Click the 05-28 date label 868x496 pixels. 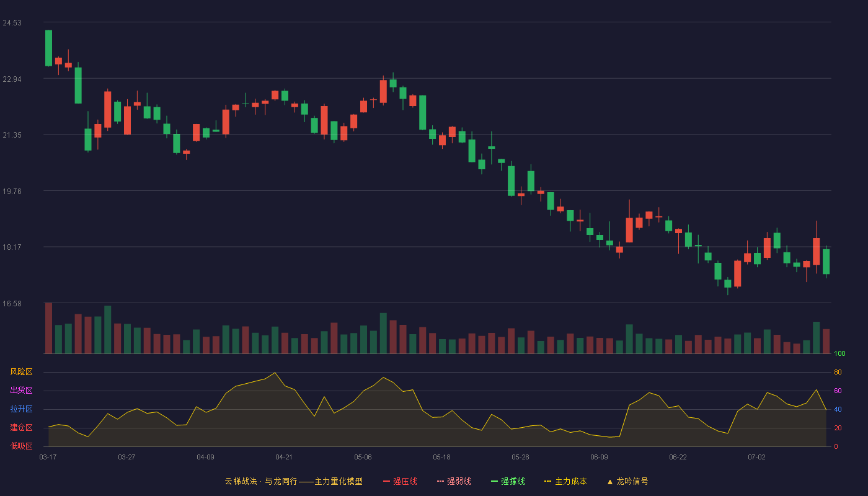[520, 457]
